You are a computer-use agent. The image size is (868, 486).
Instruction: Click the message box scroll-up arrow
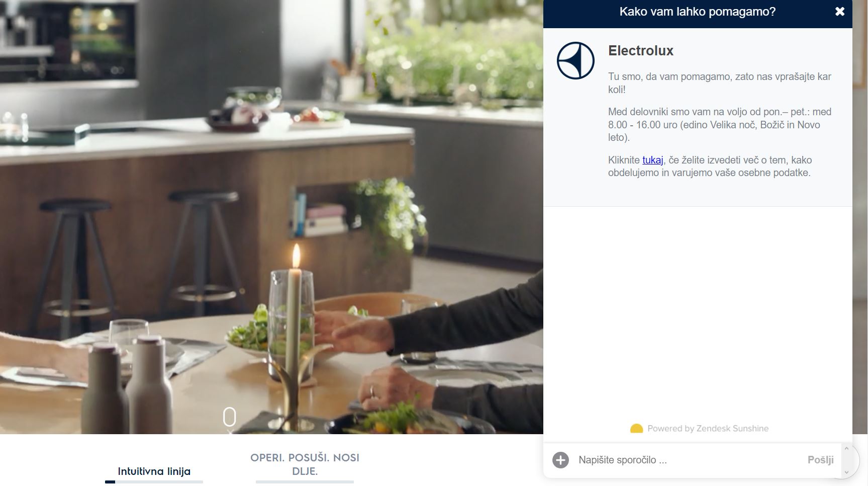pyautogui.click(x=846, y=448)
